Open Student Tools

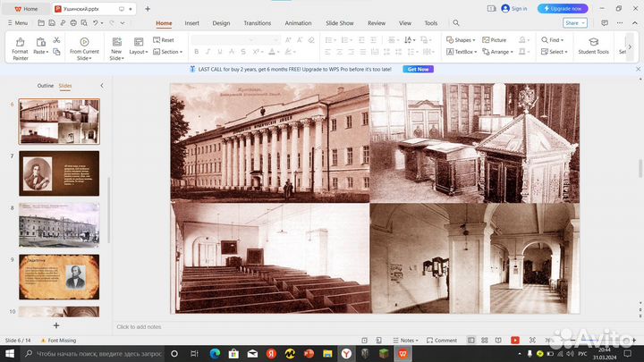click(593, 46)
